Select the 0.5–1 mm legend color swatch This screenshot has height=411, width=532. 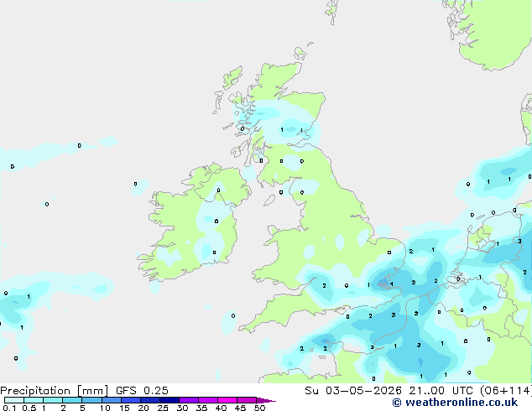34,400
